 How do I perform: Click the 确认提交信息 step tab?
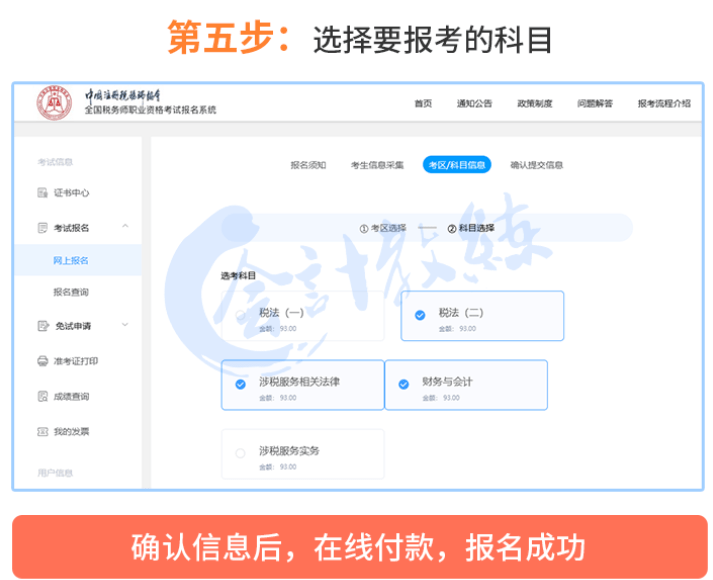[537, 165]
